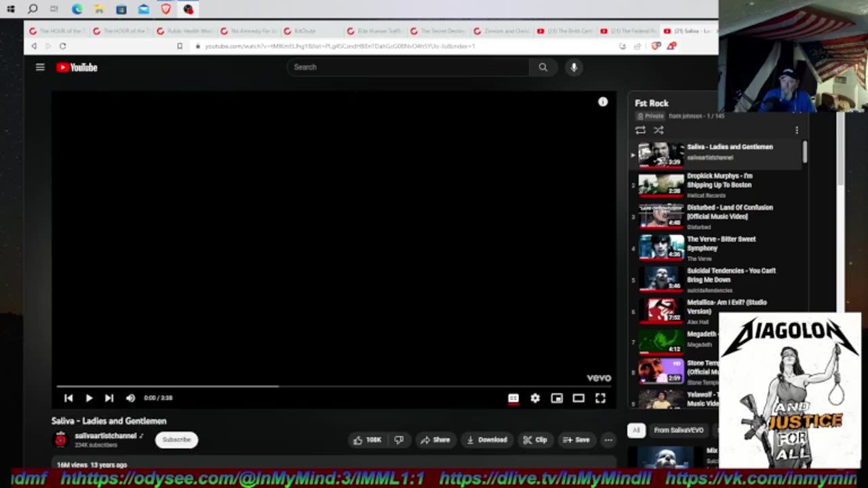Screen dimensions: 868x488
Task: Open more actions ellipsis under video
Action: [608, 440]
